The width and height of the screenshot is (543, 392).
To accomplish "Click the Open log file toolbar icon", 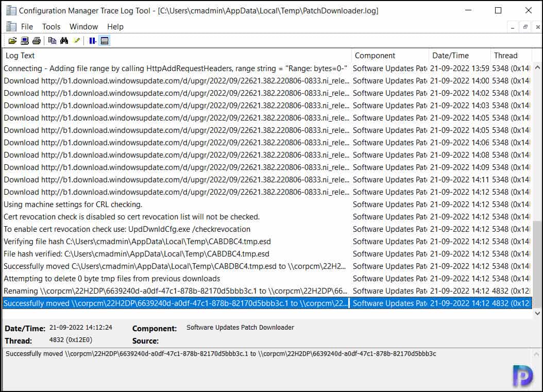I will 12,41.
